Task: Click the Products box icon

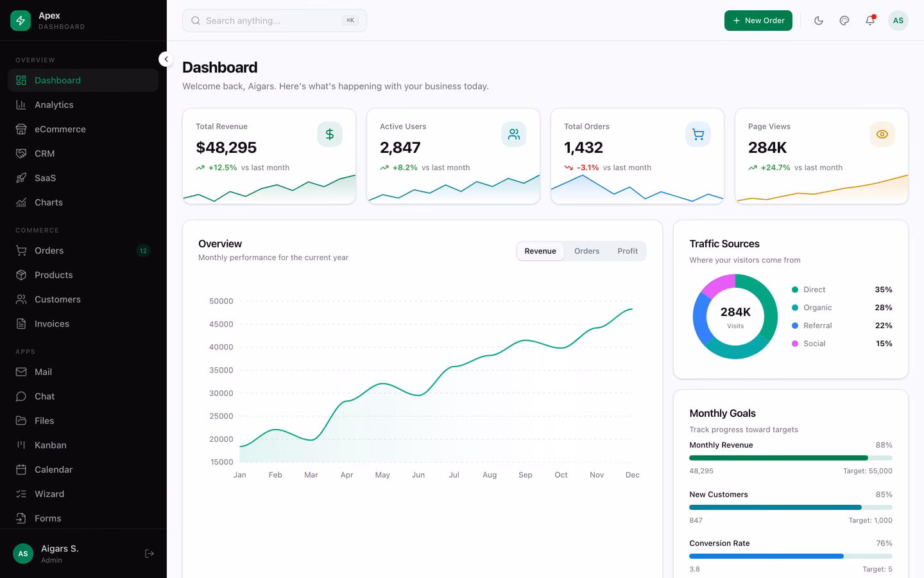Action: [x=21, y=275]
